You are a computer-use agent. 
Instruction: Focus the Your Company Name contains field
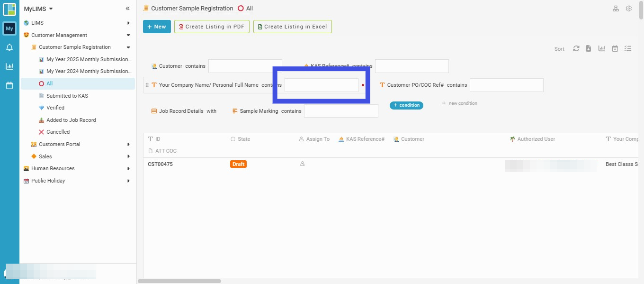point(322,85)
